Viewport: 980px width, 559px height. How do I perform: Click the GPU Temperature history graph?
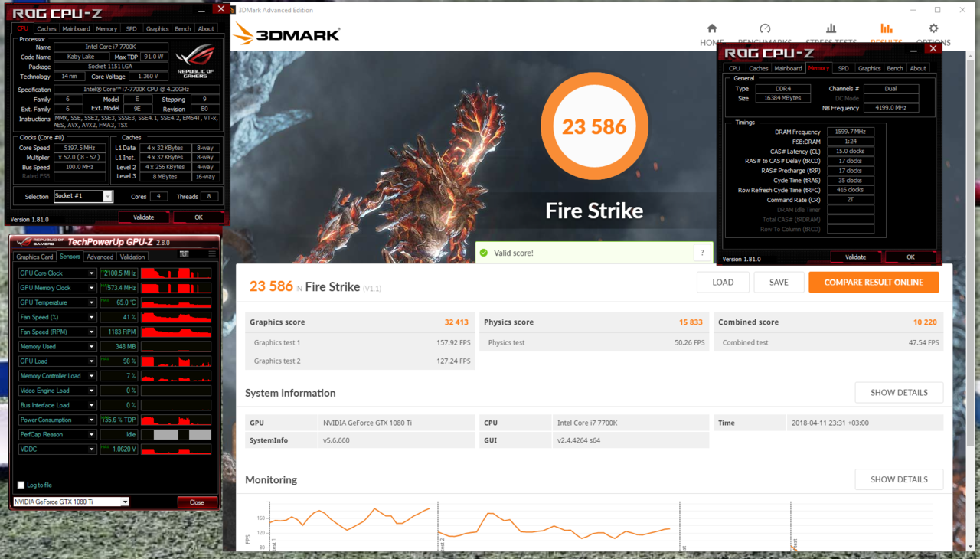tap(176, 302)
